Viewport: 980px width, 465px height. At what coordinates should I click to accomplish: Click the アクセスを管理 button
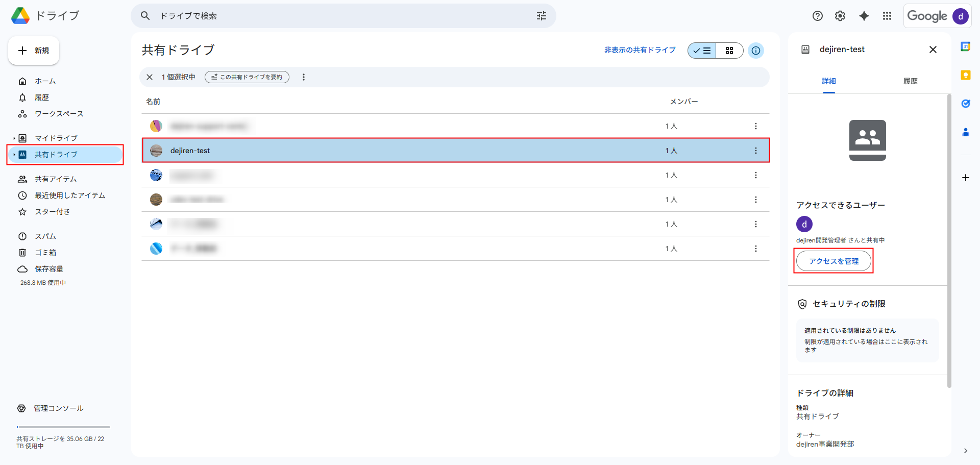(x=834, y=261)
